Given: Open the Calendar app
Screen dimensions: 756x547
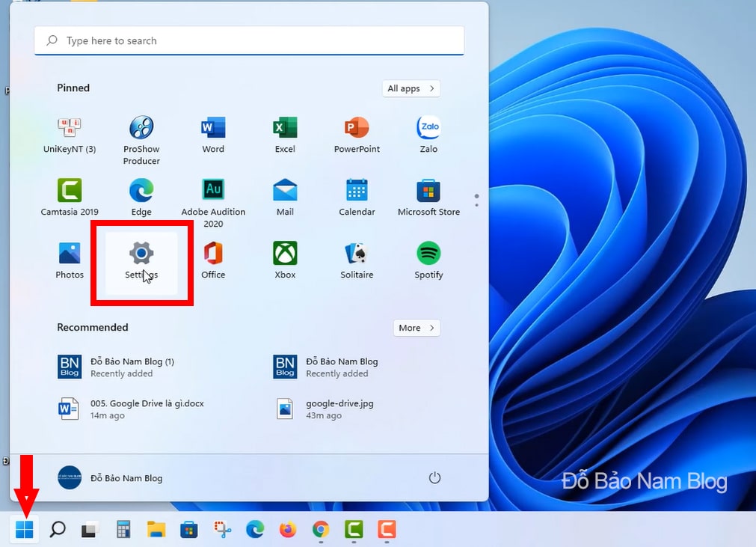Looking at the screenshot, I should (x=357, y=198).
